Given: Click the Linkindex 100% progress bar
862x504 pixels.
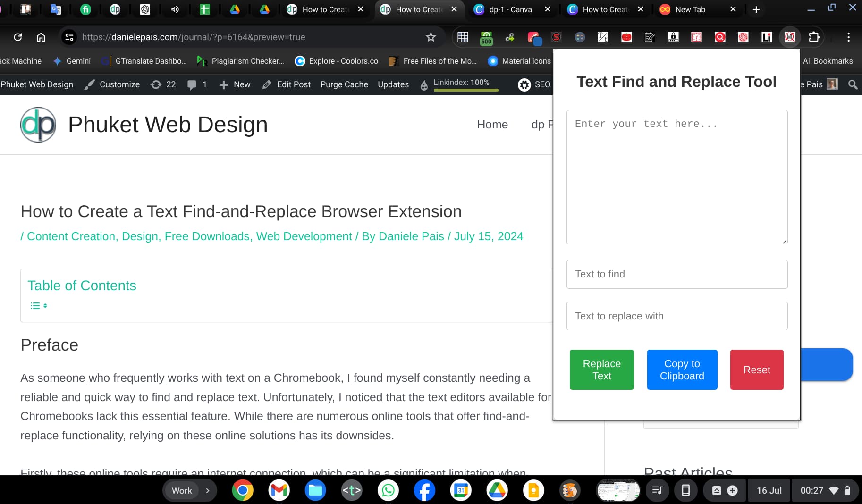Looking at the screenshot, I should click(465, 90).
